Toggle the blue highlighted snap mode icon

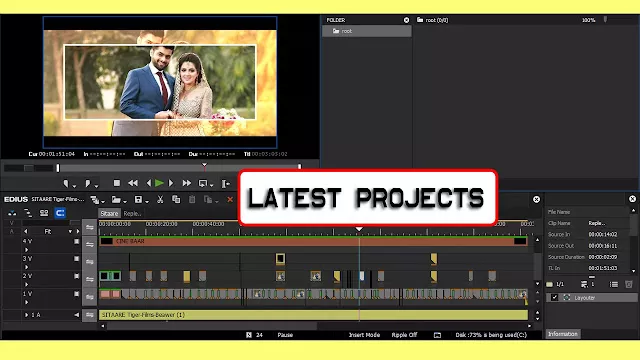(x=60, y=213)
